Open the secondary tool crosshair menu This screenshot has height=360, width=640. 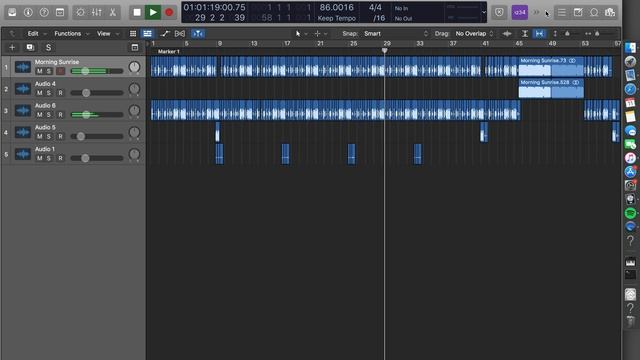coord(320,33)
